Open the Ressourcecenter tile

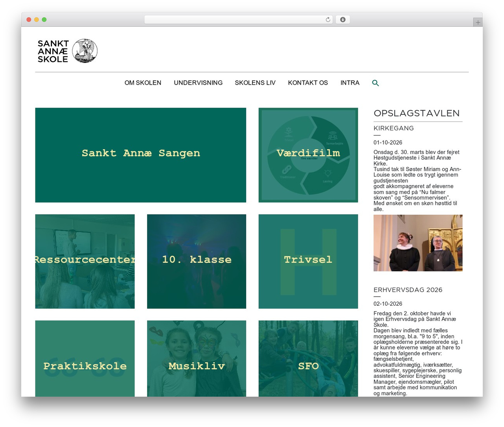85,262
